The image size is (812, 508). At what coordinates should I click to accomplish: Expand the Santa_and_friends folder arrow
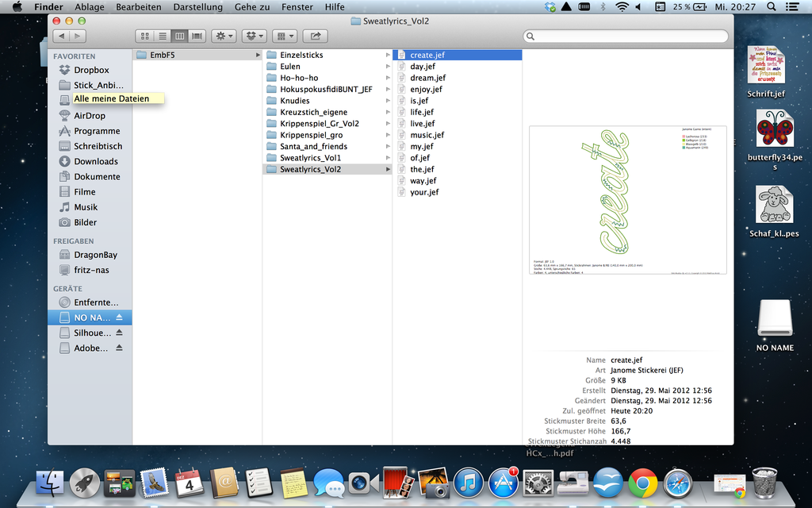click(387, 146)
